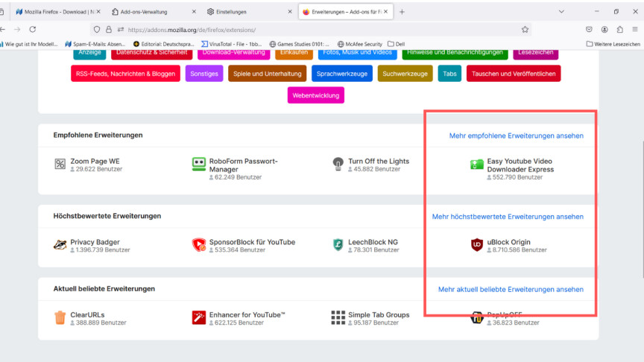Close the Add-ons-Verwaltung tab
Viewport: 644px width, 362px height.
(194, 12)
